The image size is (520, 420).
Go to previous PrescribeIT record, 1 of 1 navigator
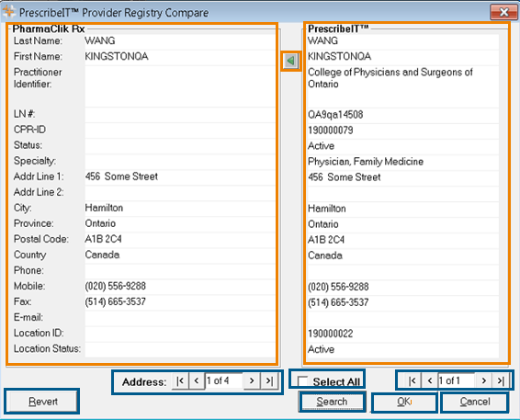[430, 380]
